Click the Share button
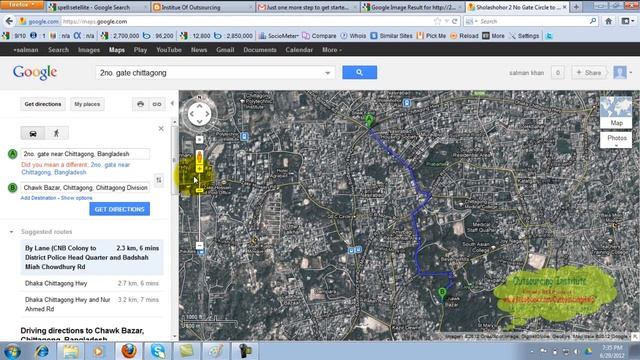The width and height of the screenshot is (640, 360). (x=589, y=73)
